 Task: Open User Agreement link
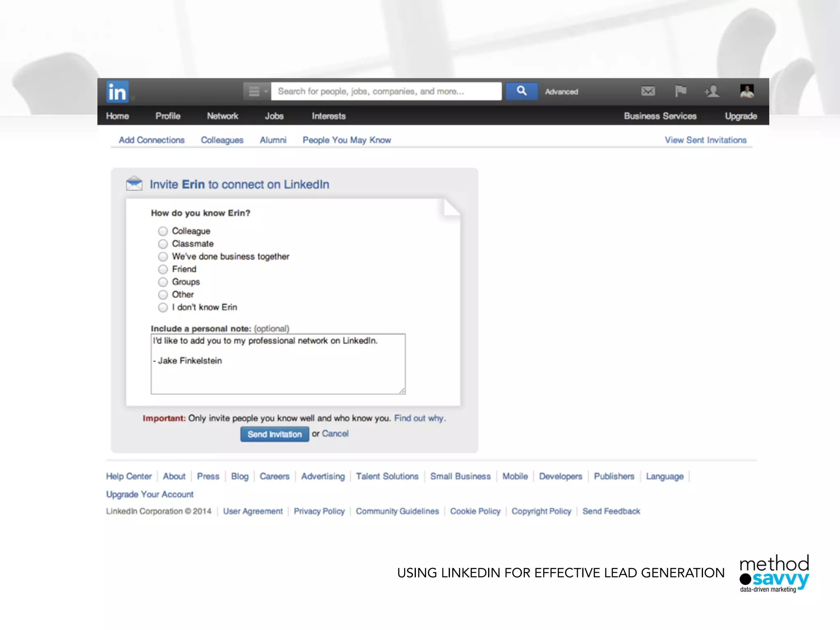click(253, 511)
